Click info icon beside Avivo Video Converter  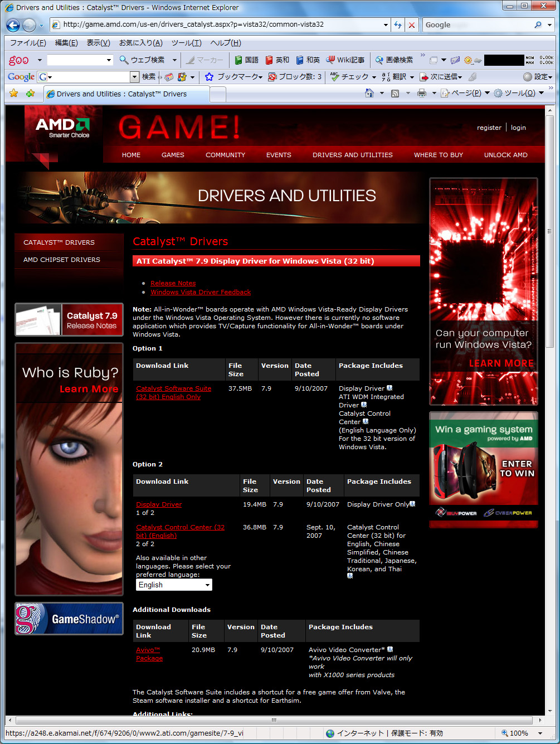pos(390,649)
